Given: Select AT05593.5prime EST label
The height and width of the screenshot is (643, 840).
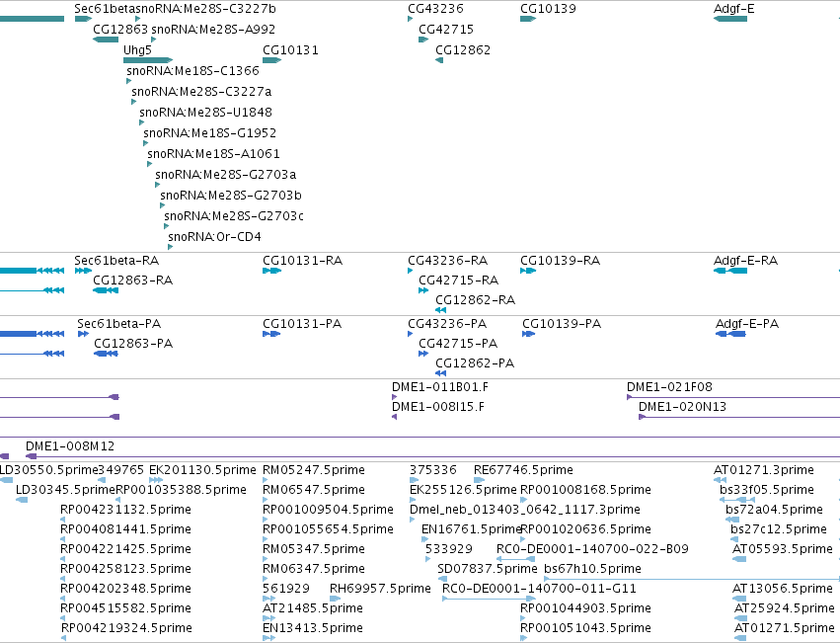Looking at the screenshot, I should pos(783,550).
